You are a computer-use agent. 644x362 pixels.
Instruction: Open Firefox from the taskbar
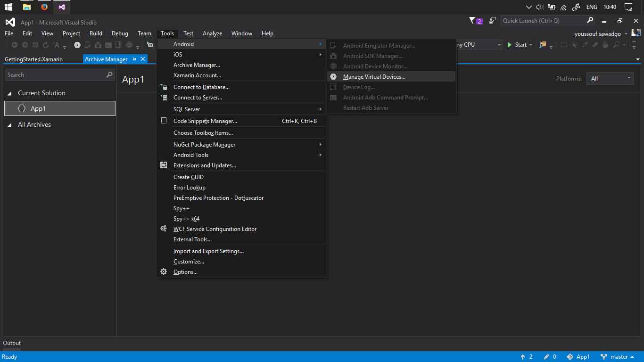pos(44,7)
